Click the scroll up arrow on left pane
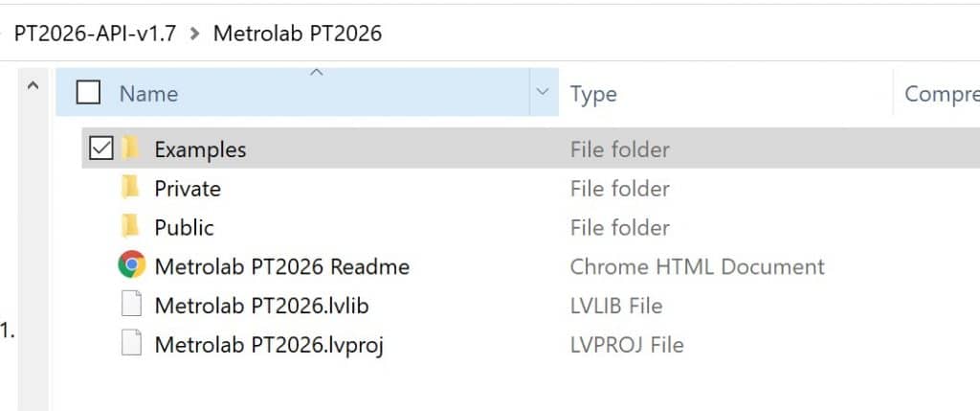This screenshot has width=980, height=411. (33, 85)
